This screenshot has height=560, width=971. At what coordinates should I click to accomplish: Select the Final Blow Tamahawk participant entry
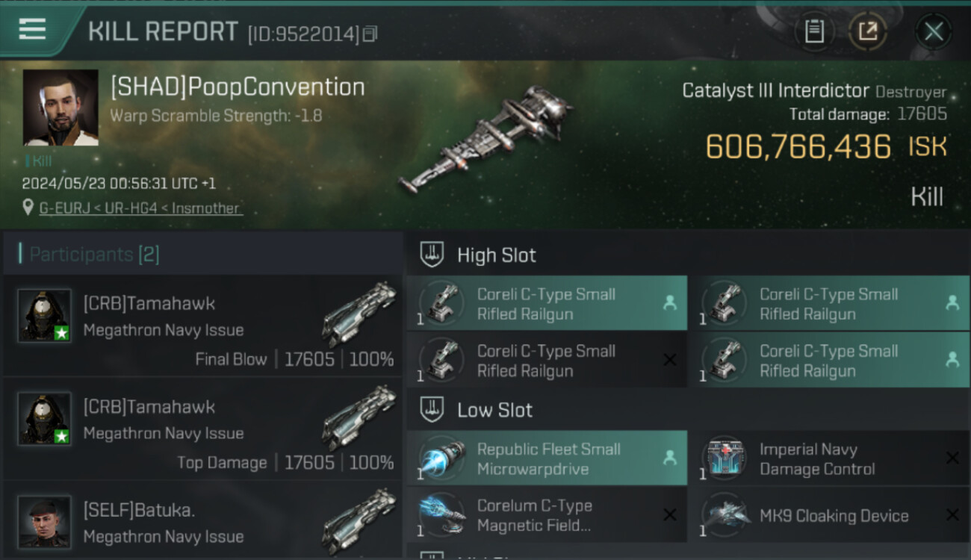[202, 326]
